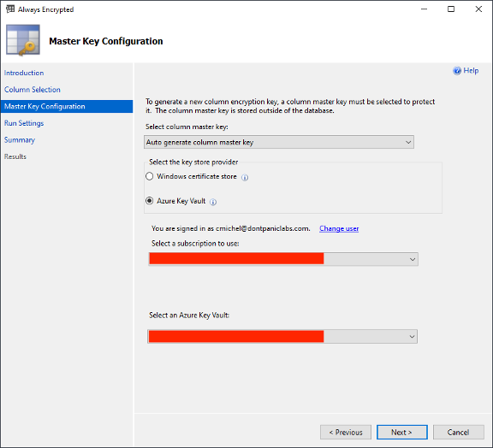
Task: Click the Next button
Action: click(401, 433)
